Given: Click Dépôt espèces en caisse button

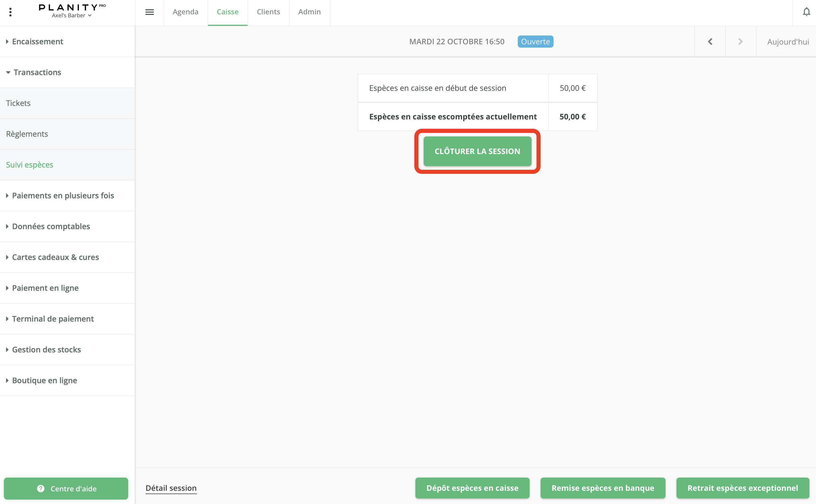Looking at the screenshot, I should coord(472,488).
